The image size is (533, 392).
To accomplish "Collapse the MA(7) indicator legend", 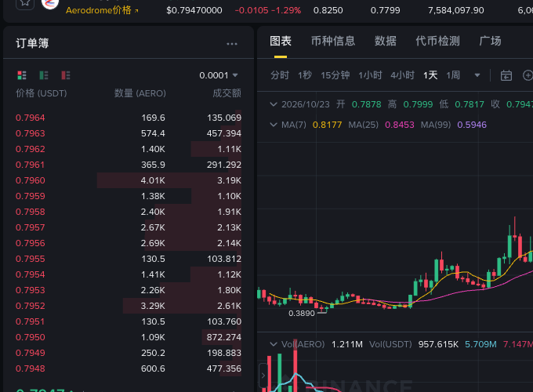I will click(274, 125).
